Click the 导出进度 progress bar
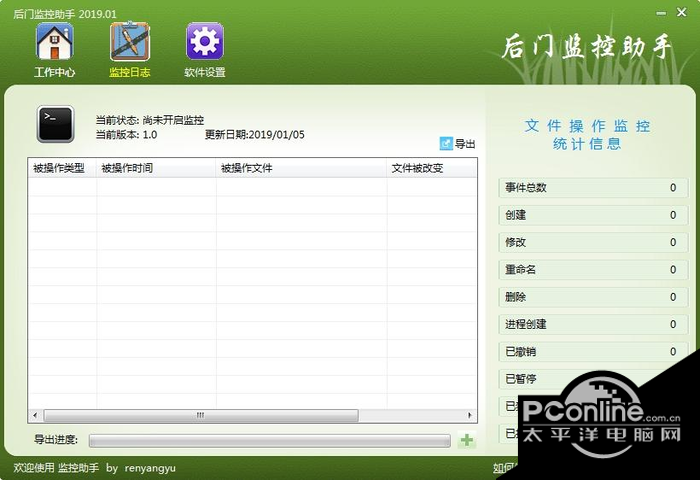 270,441
